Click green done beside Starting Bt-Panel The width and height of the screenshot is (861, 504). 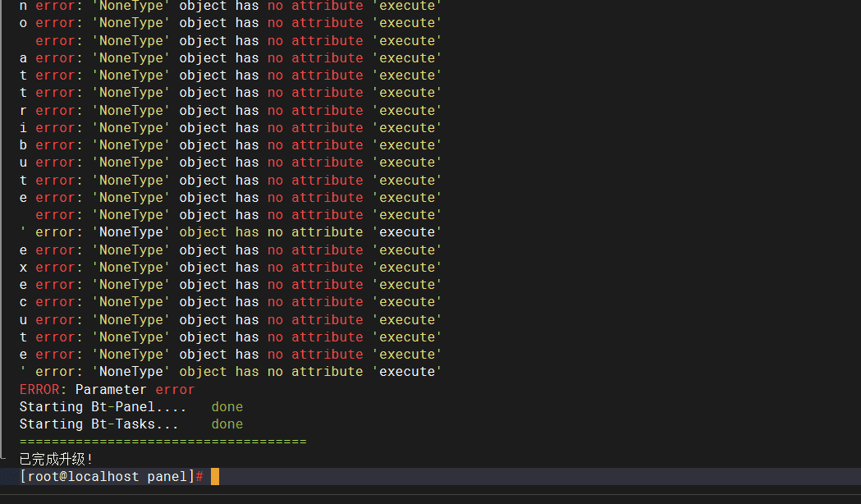click(x=227, y=407)
